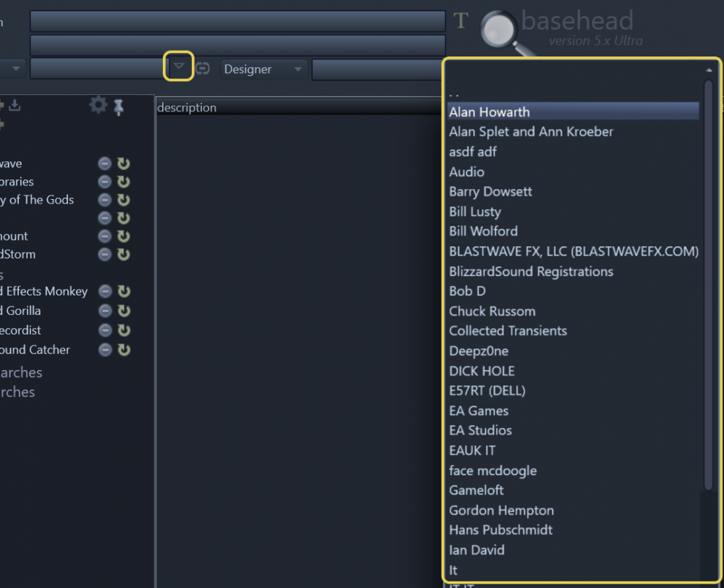Select EAUK IT from the list
This screenshot has width=724, height=588.
(472, 450)
